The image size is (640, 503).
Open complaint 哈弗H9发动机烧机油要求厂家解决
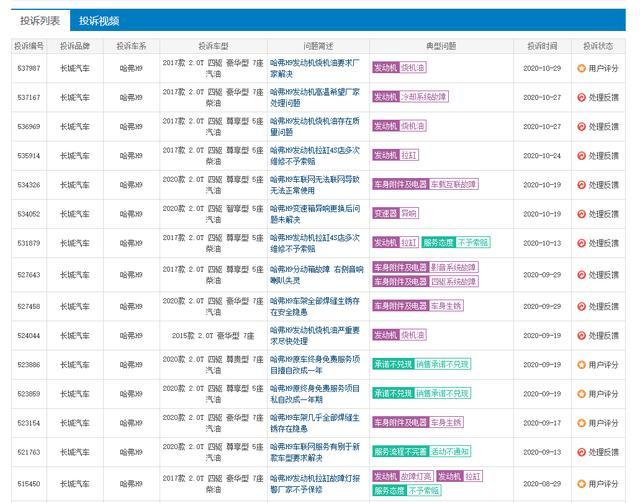point(315,68)
